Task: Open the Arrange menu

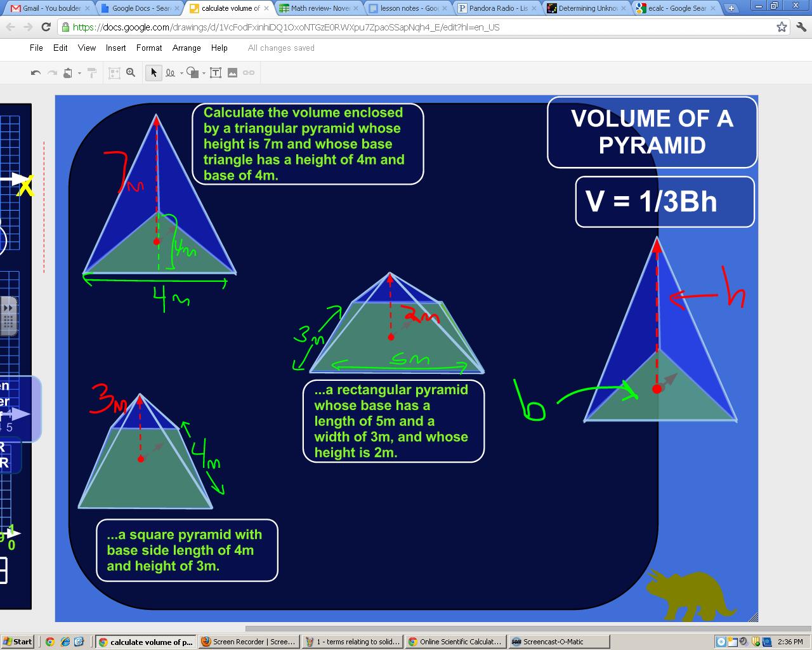Action: tap(186, 48)
